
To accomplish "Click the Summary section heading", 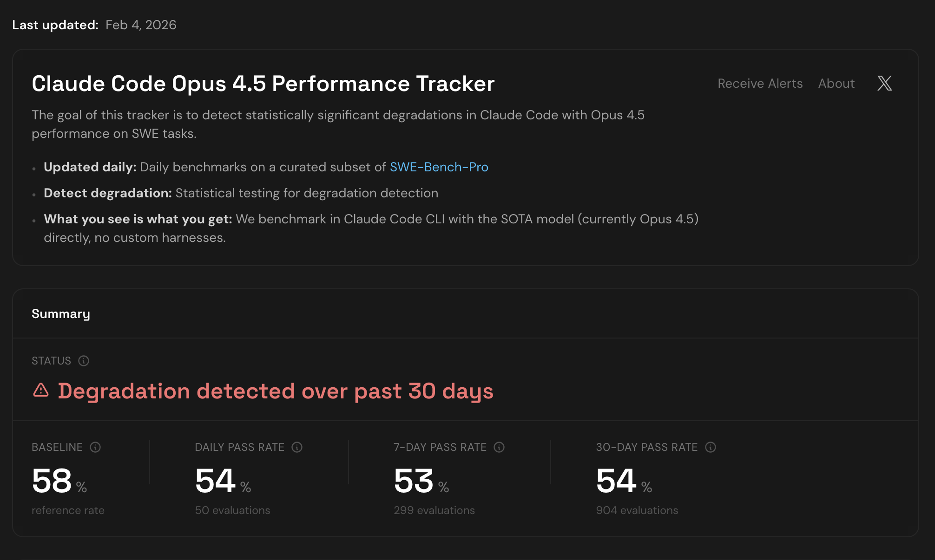I will (61, 314).
